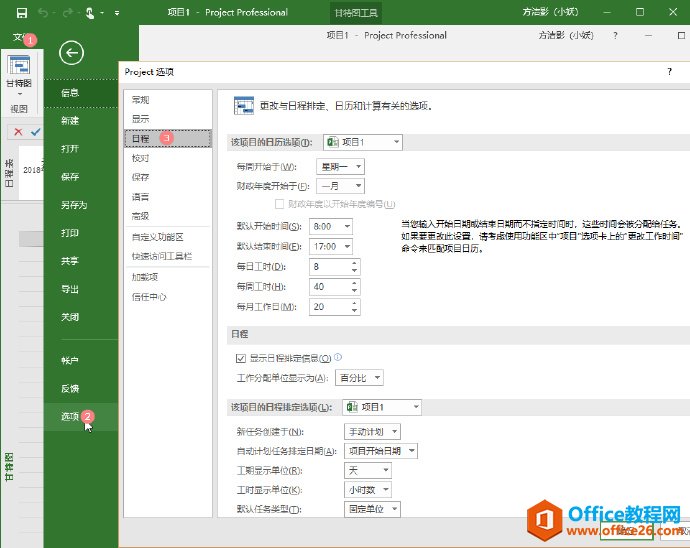Click the info icon beside 显示日程排定信息
690x548 pixels.
coord(338,357)
